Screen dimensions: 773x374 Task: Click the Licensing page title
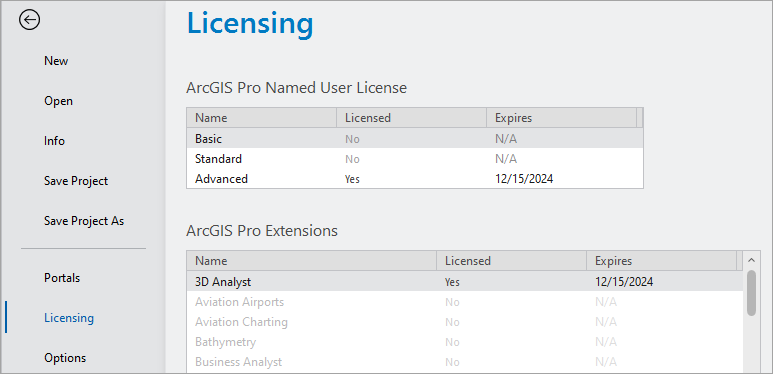(250, 24)
